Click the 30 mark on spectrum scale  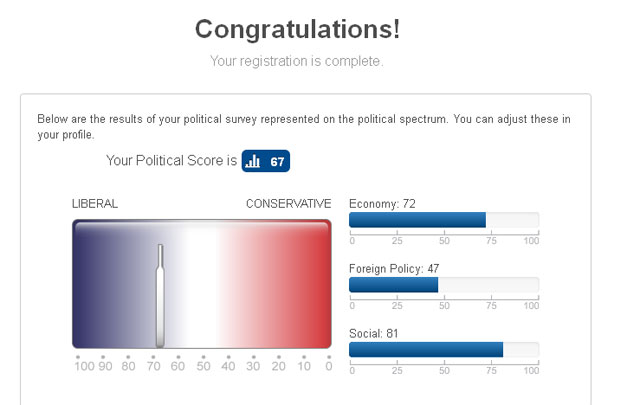[x=253, y=367]
